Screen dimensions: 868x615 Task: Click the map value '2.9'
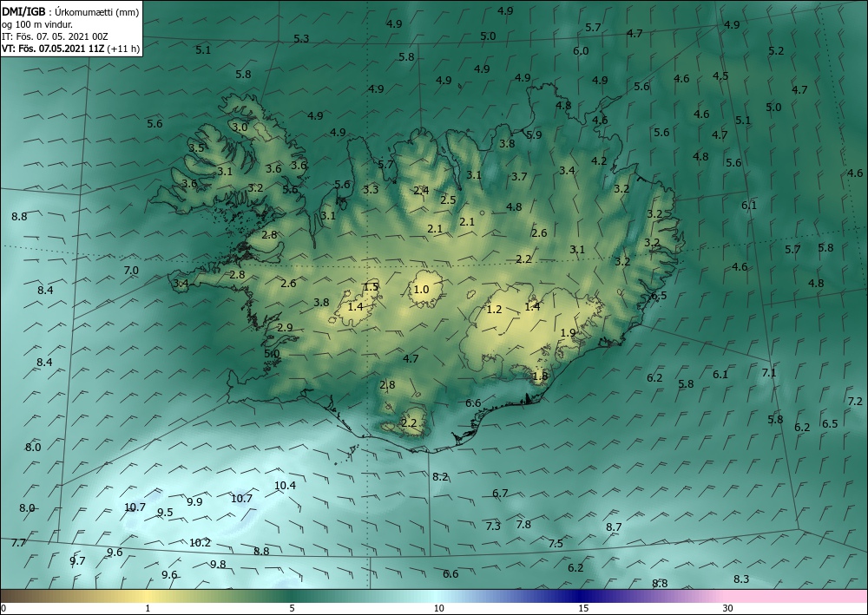[285, 327]
